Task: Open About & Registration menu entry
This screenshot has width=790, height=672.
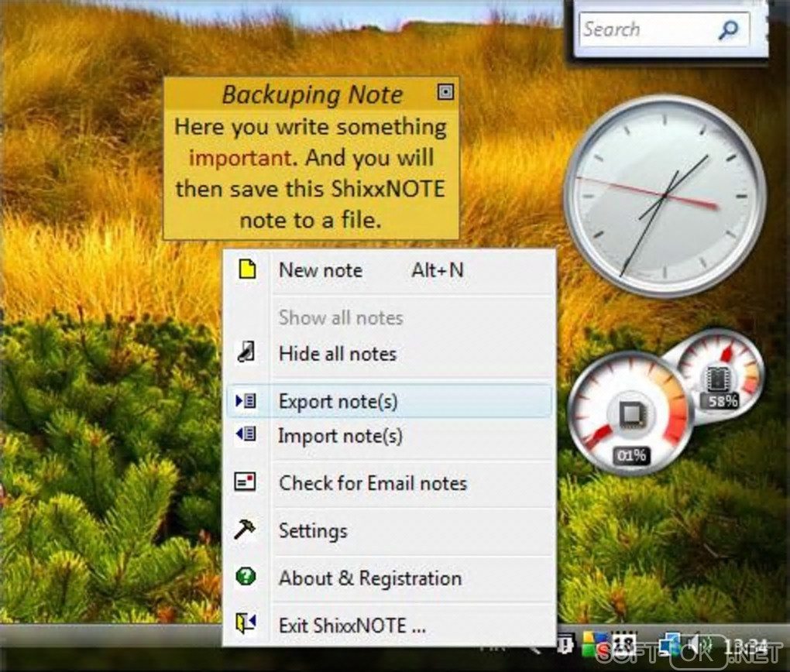Action: coord(389,578)
